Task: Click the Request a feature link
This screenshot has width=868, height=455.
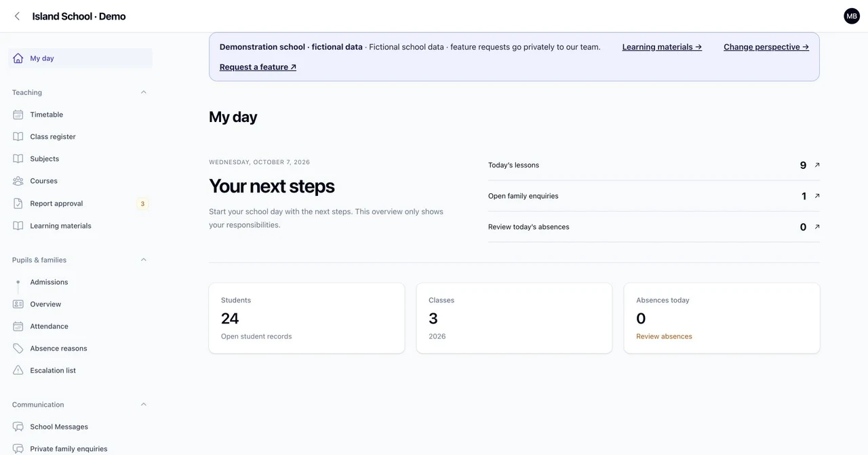Action: 258,67
